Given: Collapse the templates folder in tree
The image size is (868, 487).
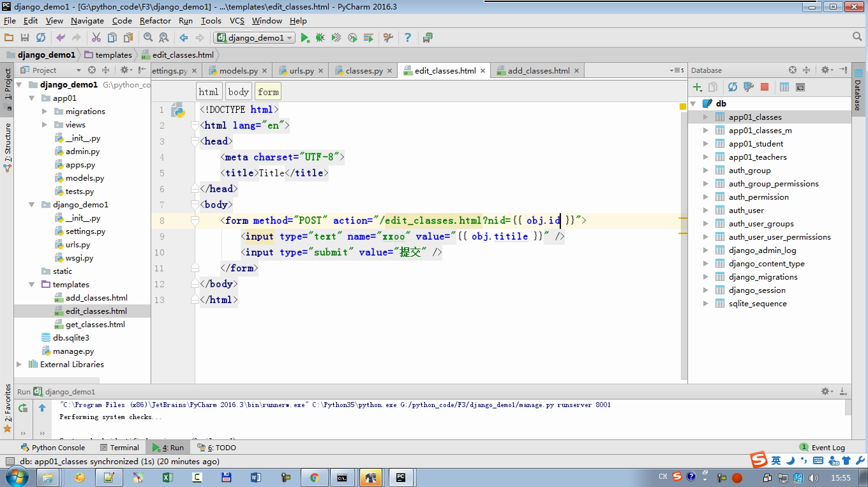Looking at the screenshot, I should tap(32, 285).
